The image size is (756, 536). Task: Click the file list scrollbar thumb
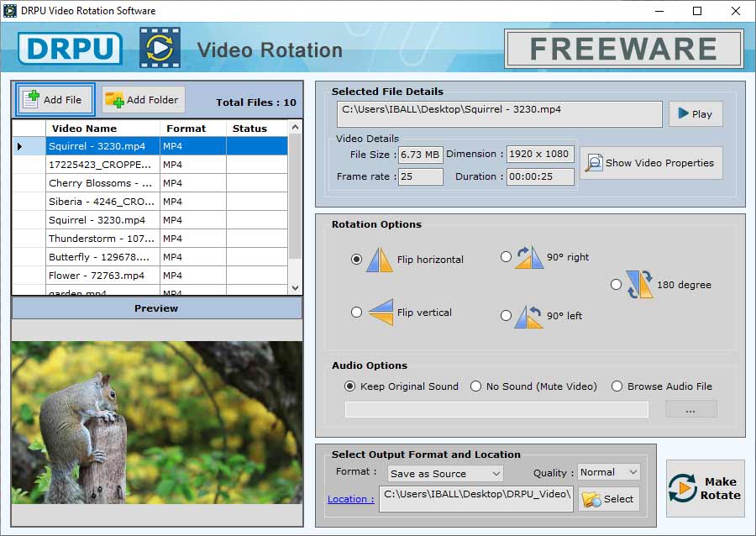tap(295, 197)
